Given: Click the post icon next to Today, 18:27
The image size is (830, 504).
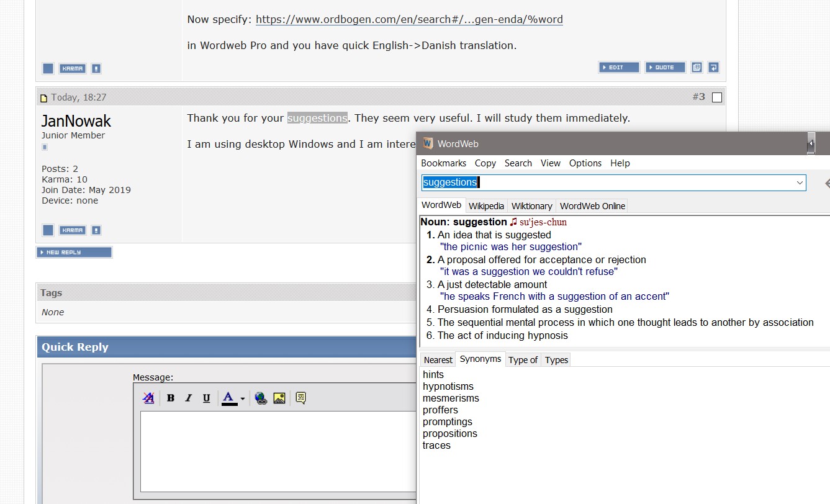Looking at the screenshot, I should [x=44, y=98].
